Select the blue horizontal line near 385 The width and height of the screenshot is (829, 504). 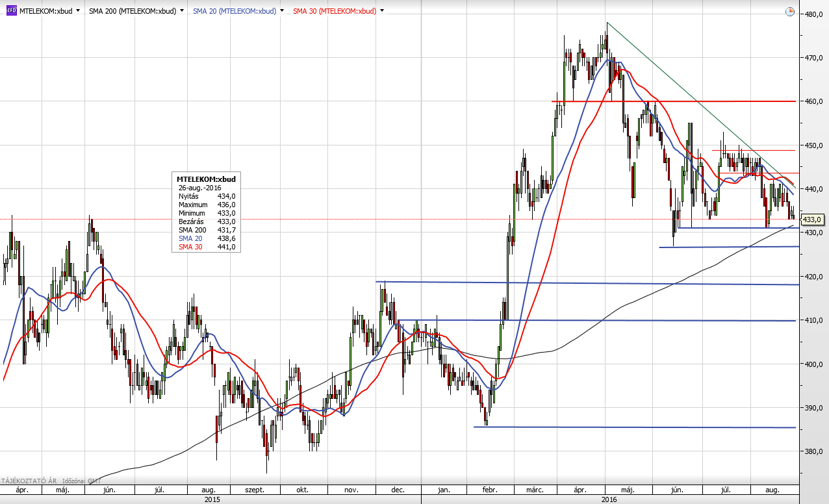point(635,427)
